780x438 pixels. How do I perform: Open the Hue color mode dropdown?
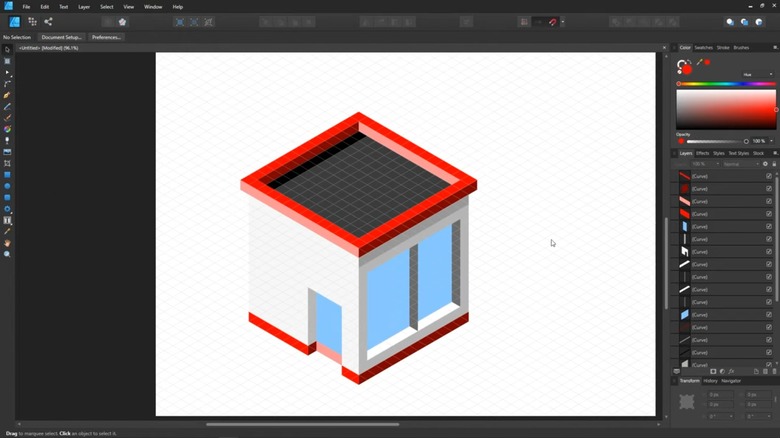tap(758, 75)
